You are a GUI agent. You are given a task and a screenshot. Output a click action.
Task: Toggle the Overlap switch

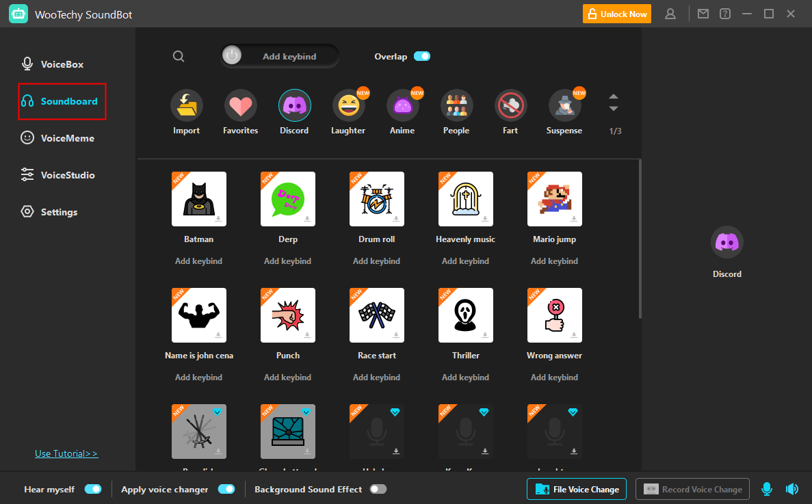422,57
